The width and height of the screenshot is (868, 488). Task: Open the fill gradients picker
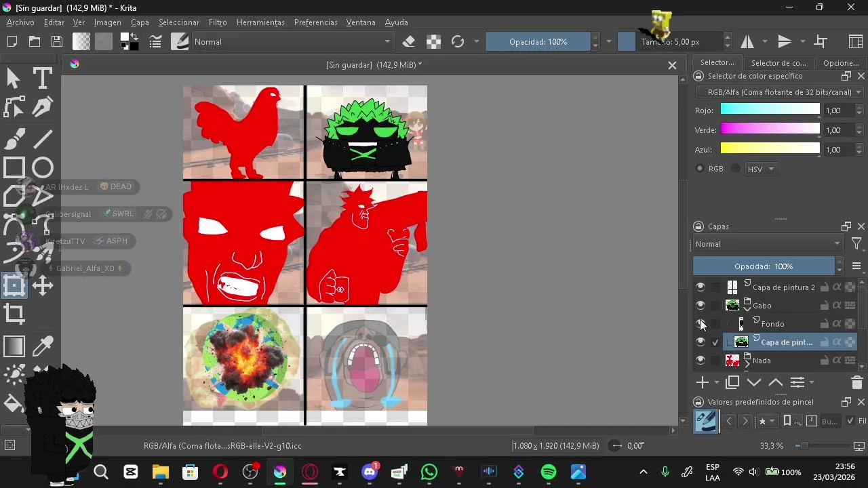coord(81,42)
